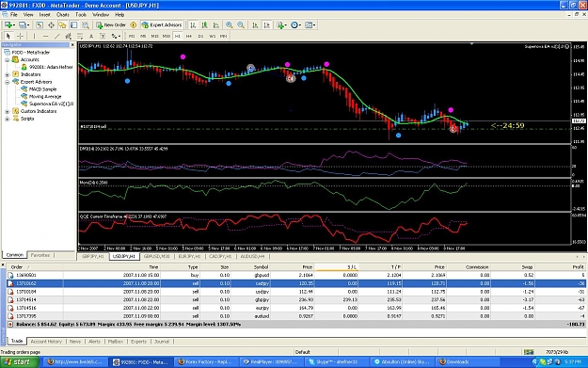Click the Windows start button
Viewport: 588px width, 368px height.
[x=19, y=362]
